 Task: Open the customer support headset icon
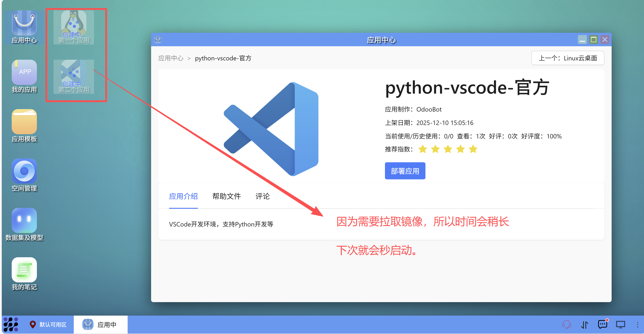566,324
